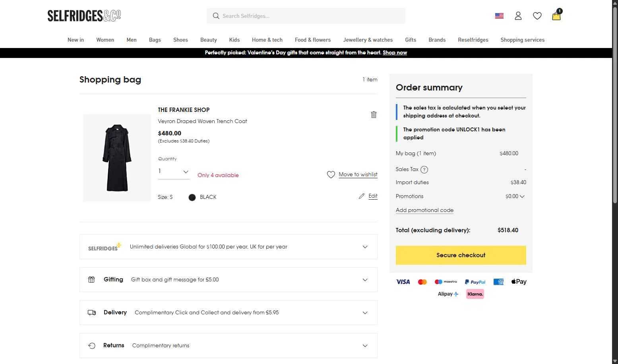The width and height of the screenshot is (618, 364).
Task: Open the Shoes menu
Action: coord(180,40)
